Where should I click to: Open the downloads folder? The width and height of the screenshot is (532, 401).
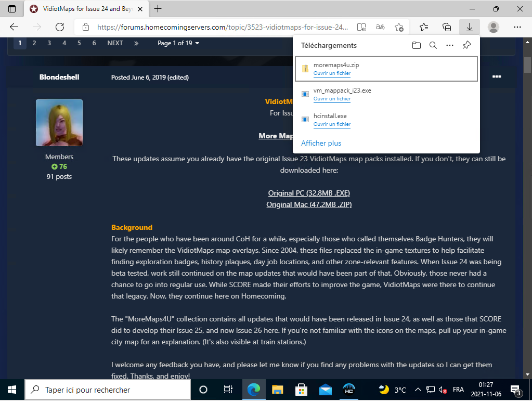[417, 45]
